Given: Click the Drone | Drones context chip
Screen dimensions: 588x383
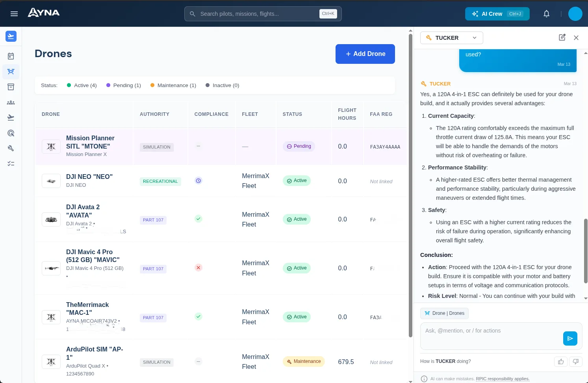Looking at the screenshot, I should [444, 314].
